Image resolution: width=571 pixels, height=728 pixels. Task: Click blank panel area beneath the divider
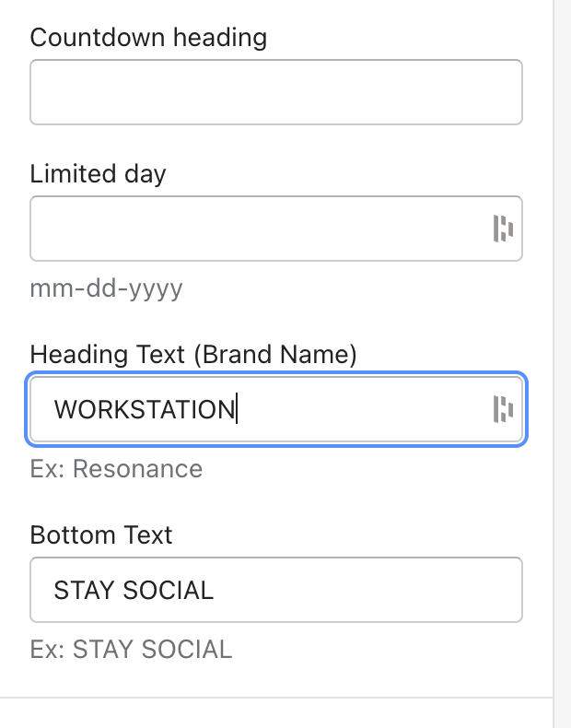pyautogui.click(x=275, y=714)
